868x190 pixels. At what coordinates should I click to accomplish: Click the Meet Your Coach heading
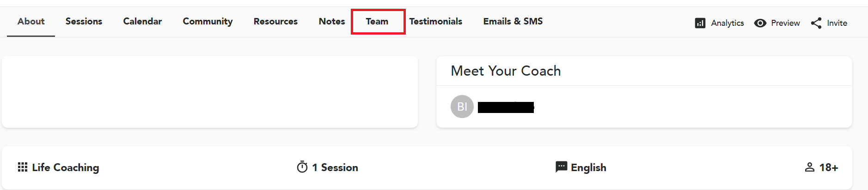pos(506,71)
